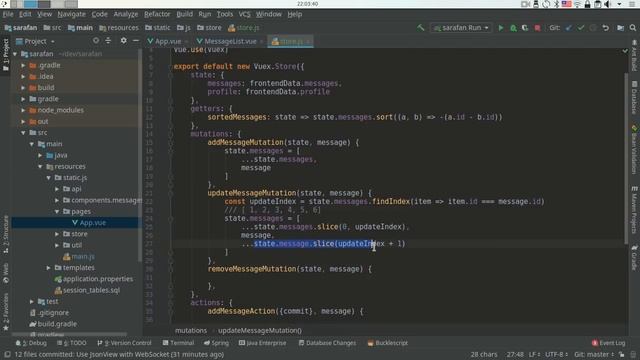Run the sarafan configuration with the green play icon
The image size is (640, 360).
coord(501,28)
